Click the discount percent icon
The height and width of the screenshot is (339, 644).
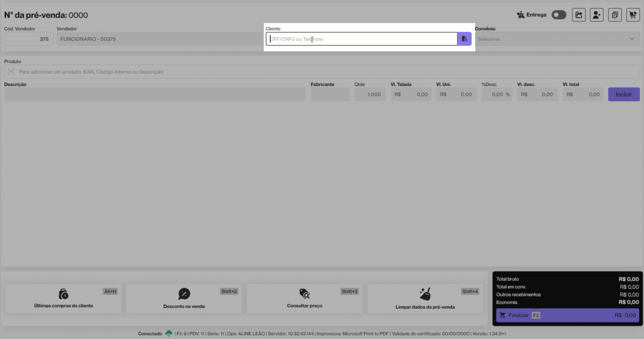pyautogui.click(x=184, y=294)
